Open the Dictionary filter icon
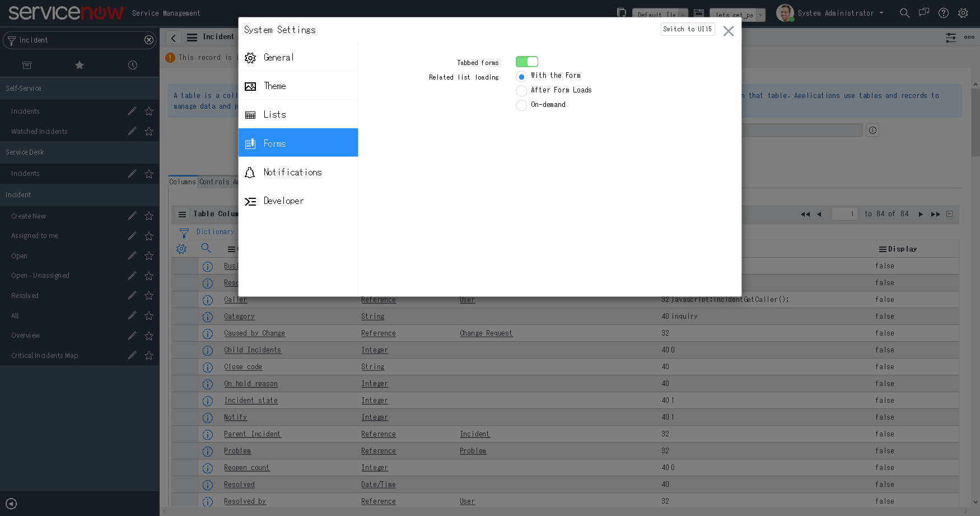This screenshot has height=516, width=980. (x=184, y=231)
